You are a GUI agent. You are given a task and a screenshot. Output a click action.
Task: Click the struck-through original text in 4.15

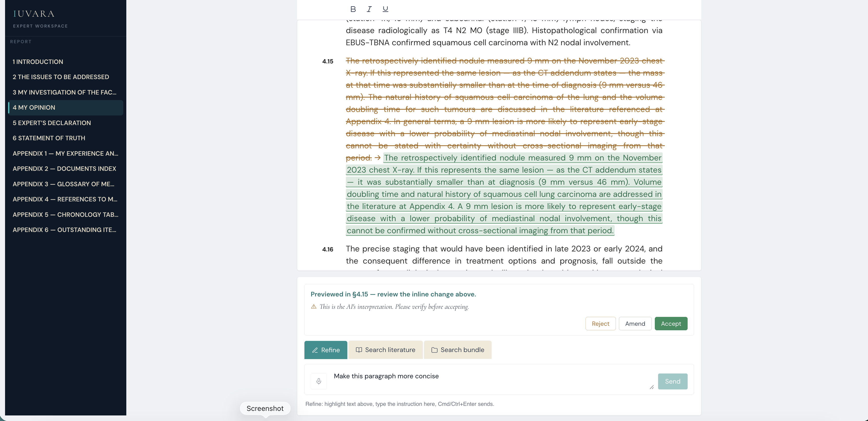505,109
